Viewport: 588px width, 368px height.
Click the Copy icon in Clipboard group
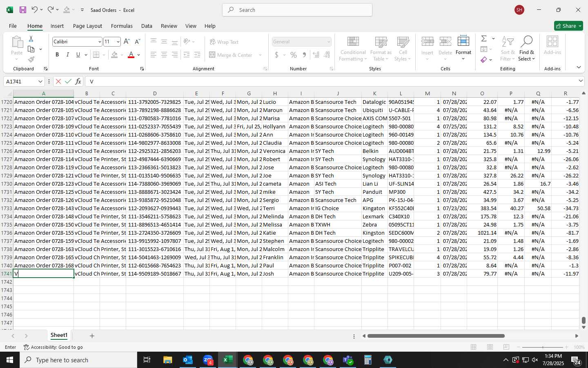(31, 49)
